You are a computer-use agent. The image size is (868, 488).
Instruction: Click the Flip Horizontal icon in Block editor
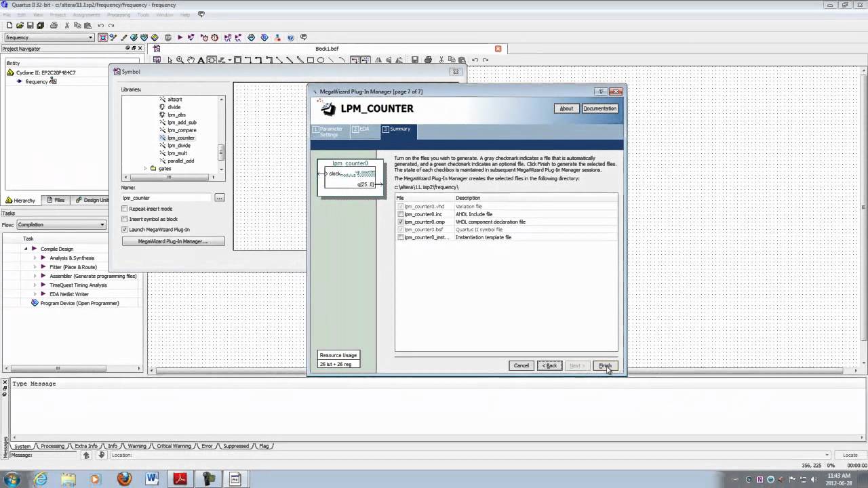(x=378, y=60)
